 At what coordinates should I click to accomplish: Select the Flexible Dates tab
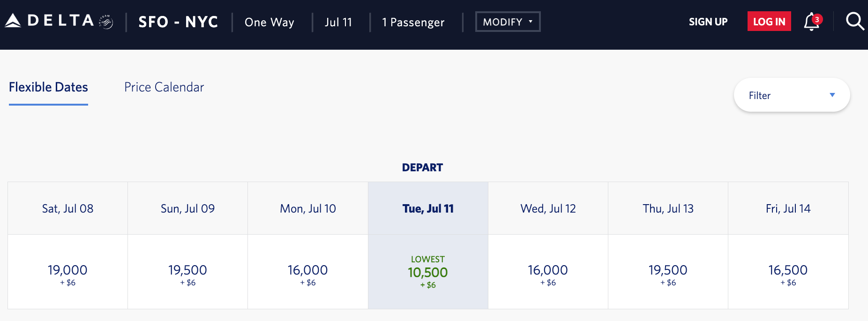pyautogui.click(x=48, y=87)
